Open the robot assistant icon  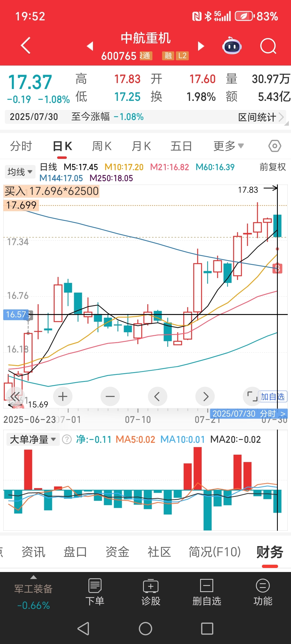point(232,46)
